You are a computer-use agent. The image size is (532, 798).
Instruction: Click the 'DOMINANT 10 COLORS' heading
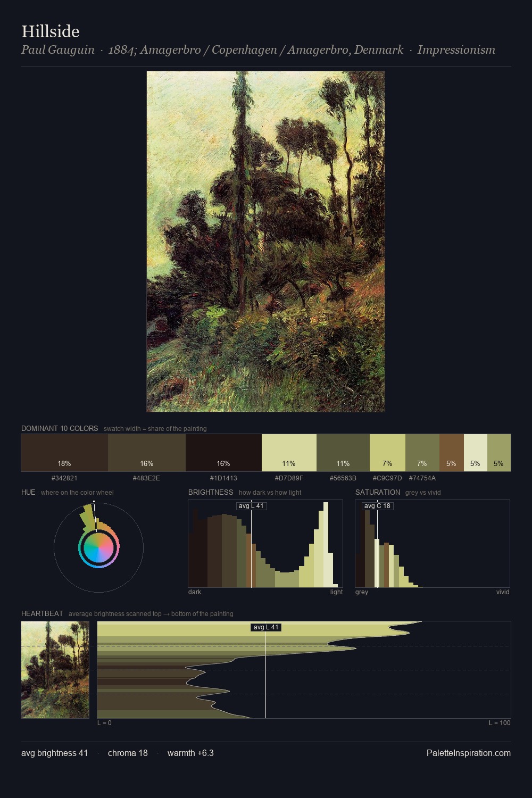[60, 428]
